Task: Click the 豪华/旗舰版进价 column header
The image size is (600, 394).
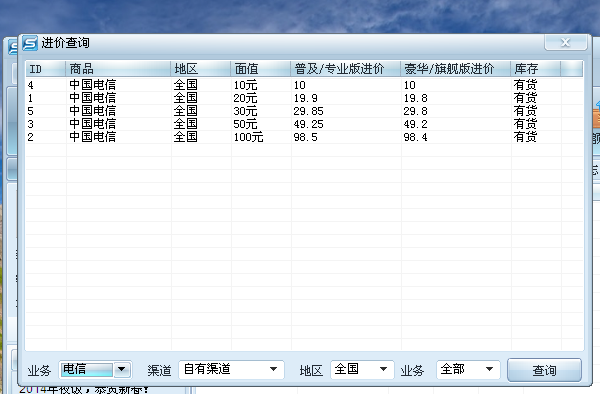Action: pos(456,69)
